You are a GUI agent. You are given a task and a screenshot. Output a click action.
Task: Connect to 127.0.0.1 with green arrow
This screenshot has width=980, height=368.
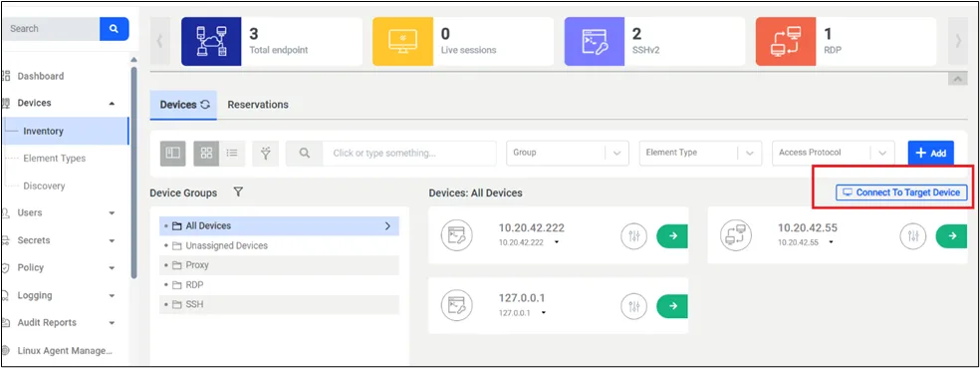(x=672, y=306)
